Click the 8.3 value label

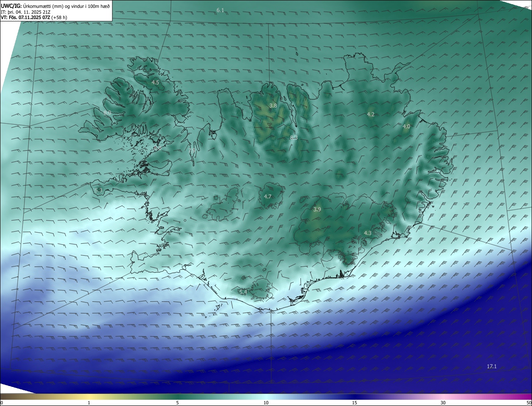294,137
